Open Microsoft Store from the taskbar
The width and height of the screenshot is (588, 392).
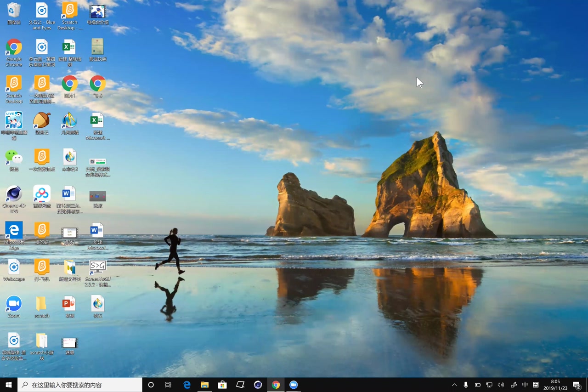coord(222,385)
